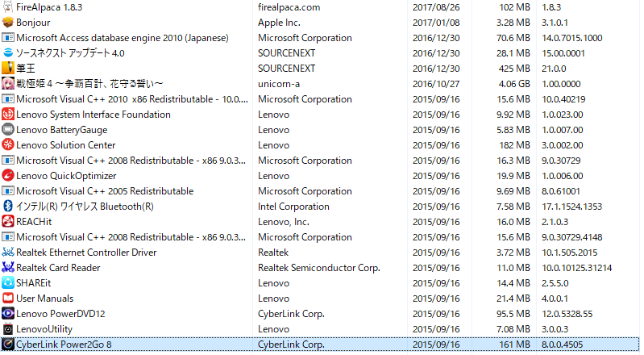
Task: Click the Lenovo System Interface Foundation icon
Action: click(x=8, y=115)
